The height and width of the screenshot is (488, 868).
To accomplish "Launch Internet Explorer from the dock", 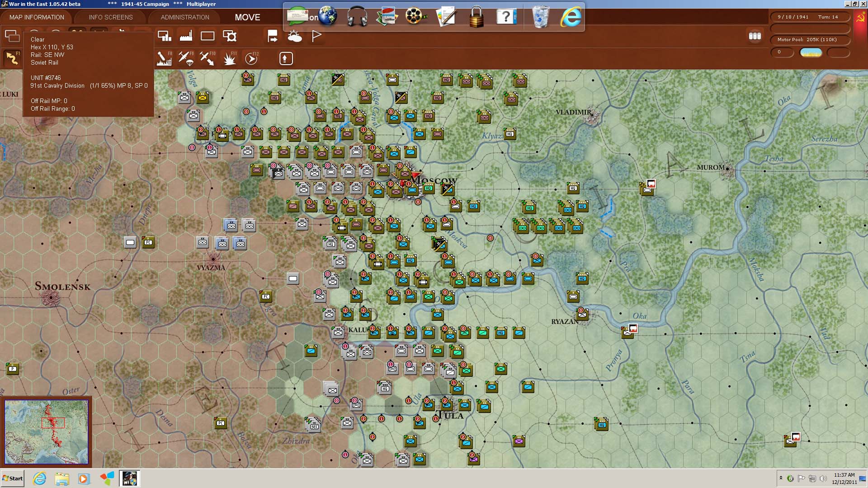I will (x=571, y=17).
